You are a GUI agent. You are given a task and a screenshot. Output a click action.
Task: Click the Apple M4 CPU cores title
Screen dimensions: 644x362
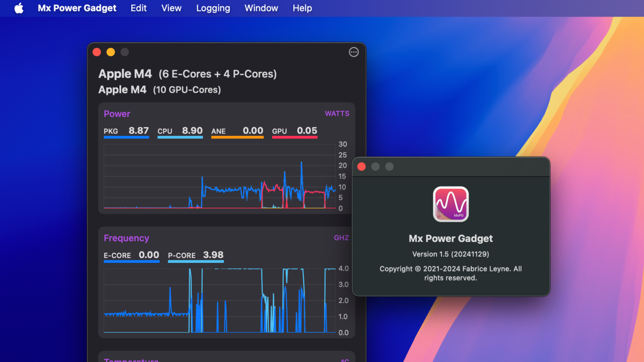click(188, 74)
